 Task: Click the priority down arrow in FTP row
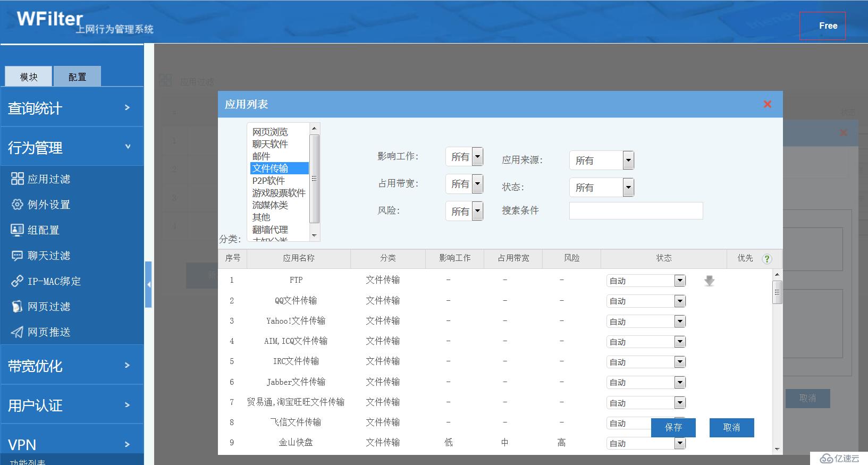[709, 281]
